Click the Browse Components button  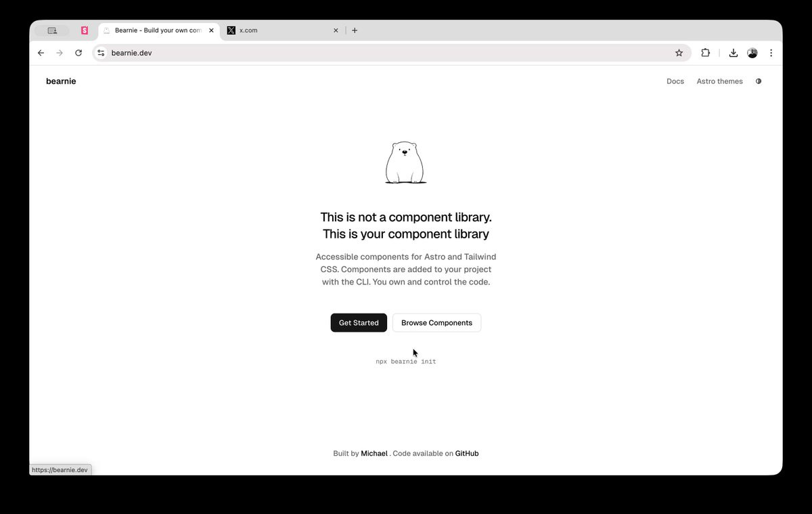(x=436, y=323)
